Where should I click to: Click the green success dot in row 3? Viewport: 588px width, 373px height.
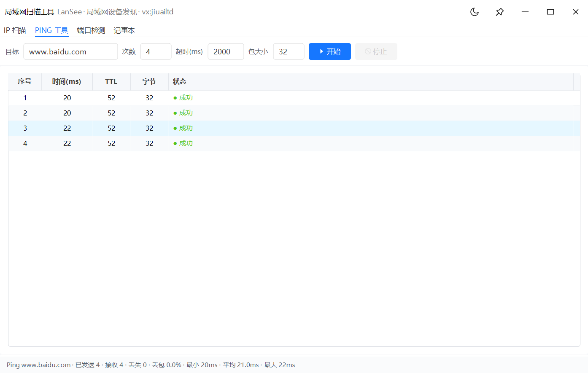(x=175, y=128)
